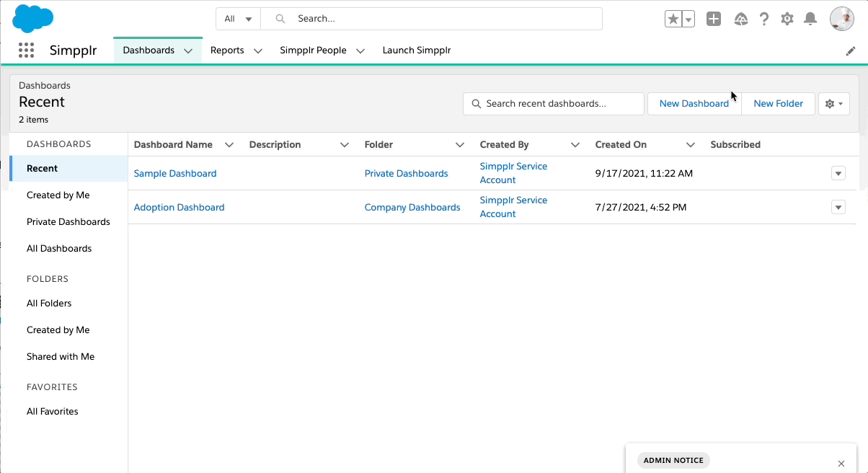Open the user profile avatar

coord(842,19)
